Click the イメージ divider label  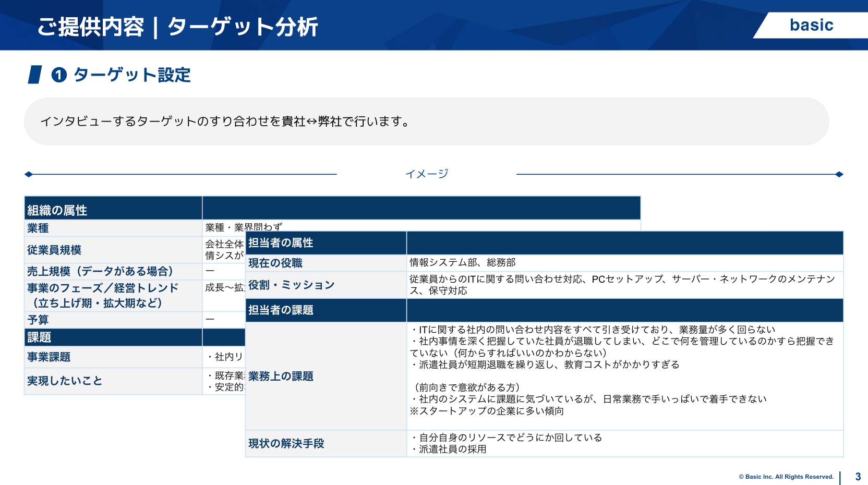[427, 174]
